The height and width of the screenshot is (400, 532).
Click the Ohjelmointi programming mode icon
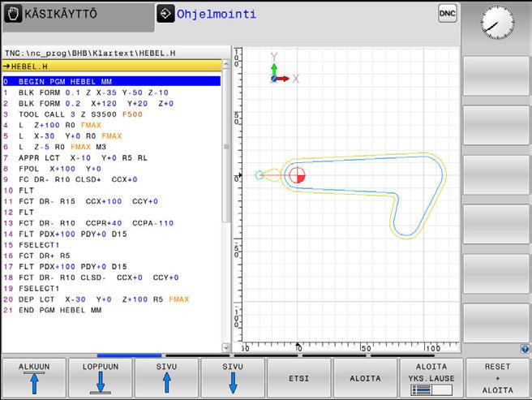165,14
